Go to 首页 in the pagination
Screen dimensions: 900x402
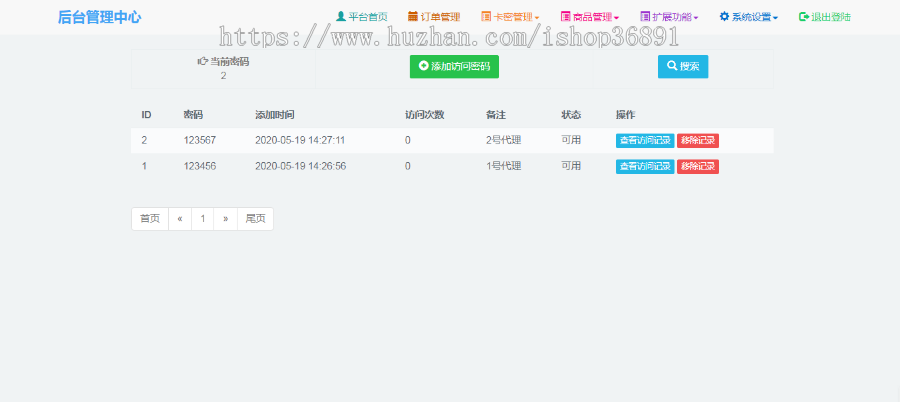tap(150, 219)
